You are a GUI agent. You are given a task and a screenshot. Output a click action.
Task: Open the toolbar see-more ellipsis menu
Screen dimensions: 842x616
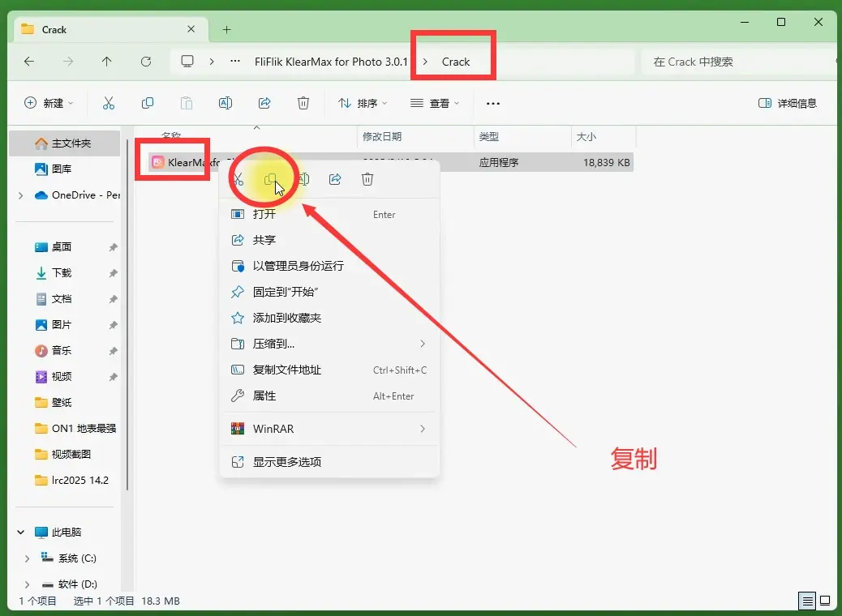coord(493,104)
